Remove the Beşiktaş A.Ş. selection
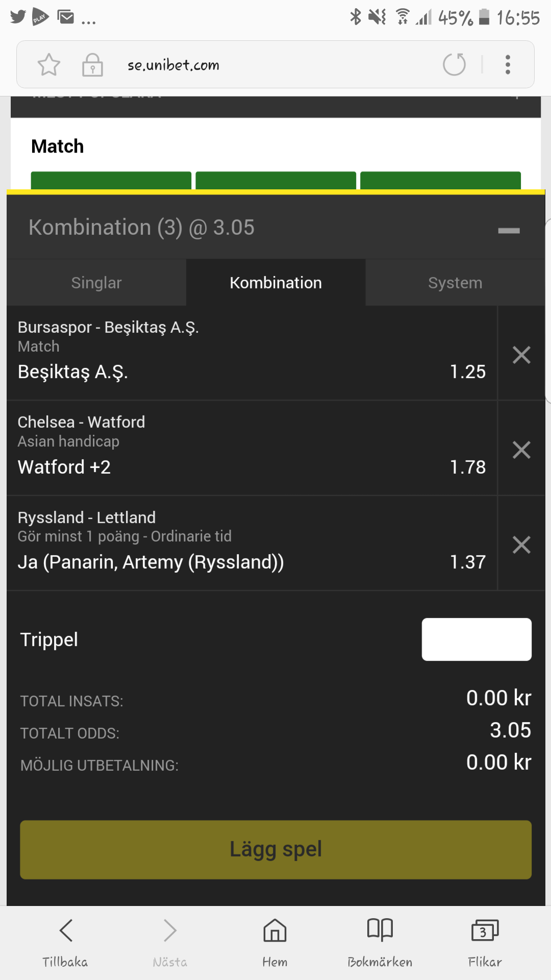Viewport: 551px width, 980px height. pyautogui.click(x=521, y=355)
